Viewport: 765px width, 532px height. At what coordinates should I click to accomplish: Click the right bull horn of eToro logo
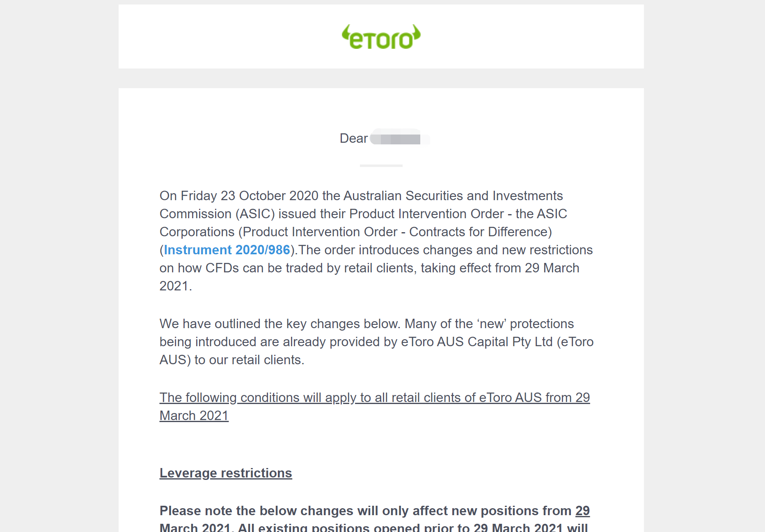(416, 32)
